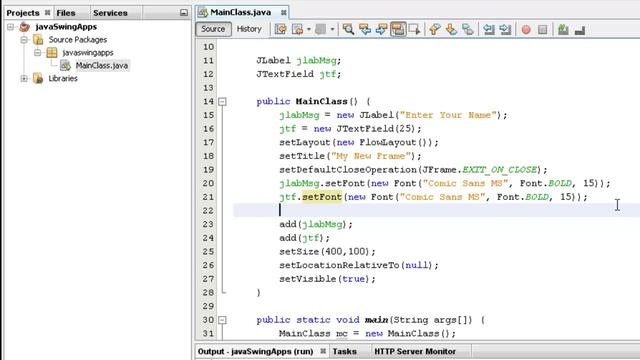Open the Output - javaSwingApps (run) tab
The width and height of the screenshot is (640, 360).
tap(256, 351)
